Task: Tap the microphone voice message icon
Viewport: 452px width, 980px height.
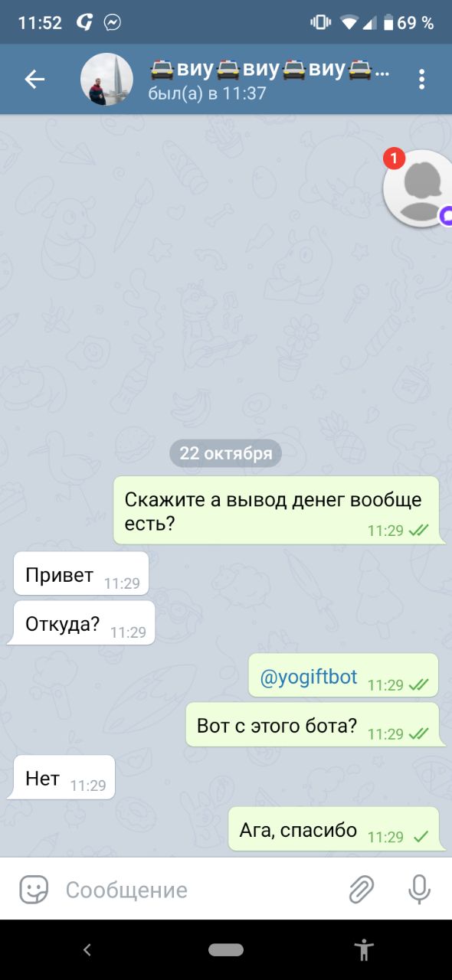Action: coord(418,889)
